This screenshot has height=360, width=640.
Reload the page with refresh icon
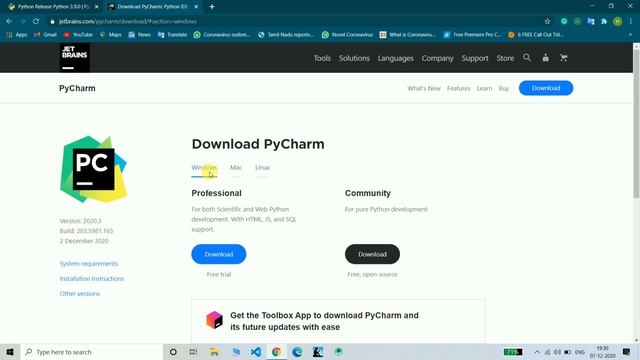(36, 21)
